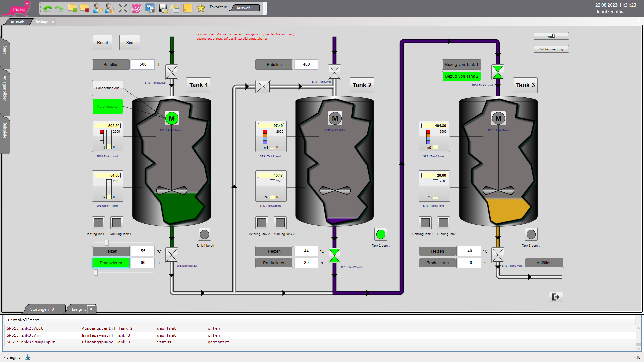Image resolution: width=644 pixels, height=362 pixels.
Task: Expand the Anlagenbilder side panel
Action: pos(5,88)
